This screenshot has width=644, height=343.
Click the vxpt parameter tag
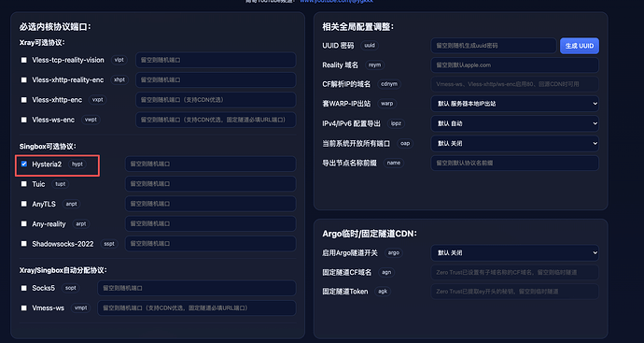[98, 100]
